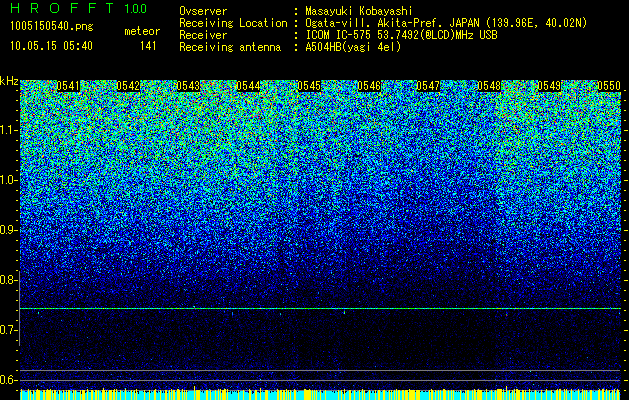Click the Receiving antenna label

230,47
